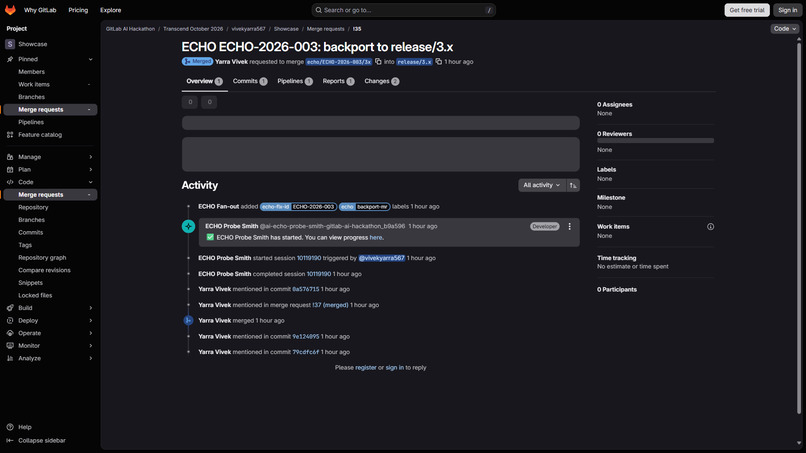The image size is (806, 453).
Task: Open commit 0a576715 link
Action: [305, 289]
